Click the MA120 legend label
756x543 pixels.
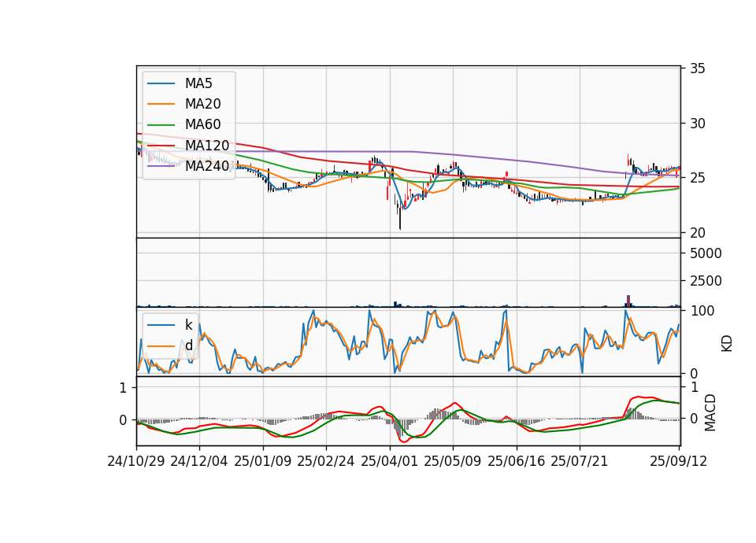pos(207,146)
